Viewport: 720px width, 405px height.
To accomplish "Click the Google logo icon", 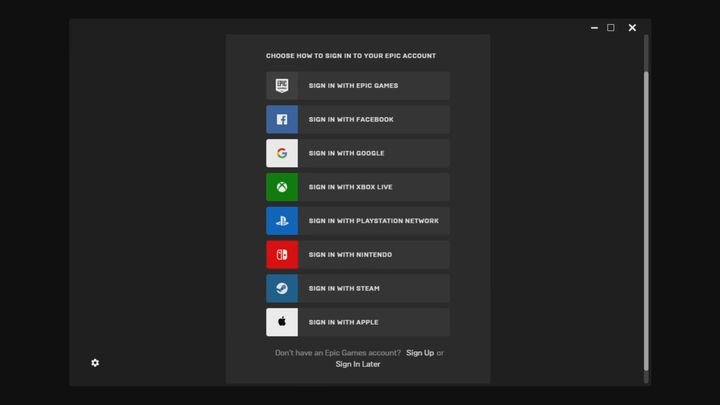I will point(282,153).
